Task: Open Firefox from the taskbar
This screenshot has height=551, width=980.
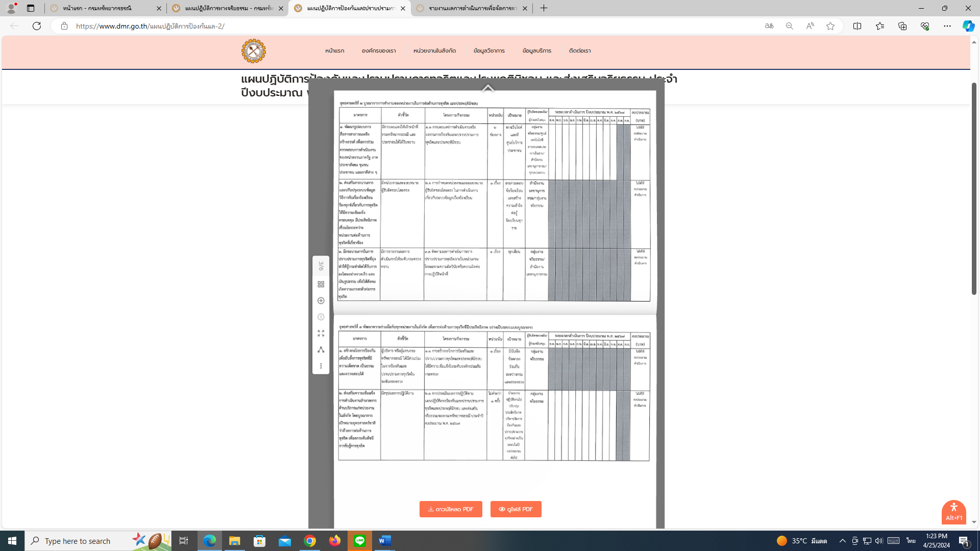Action: tap(335, 541)
